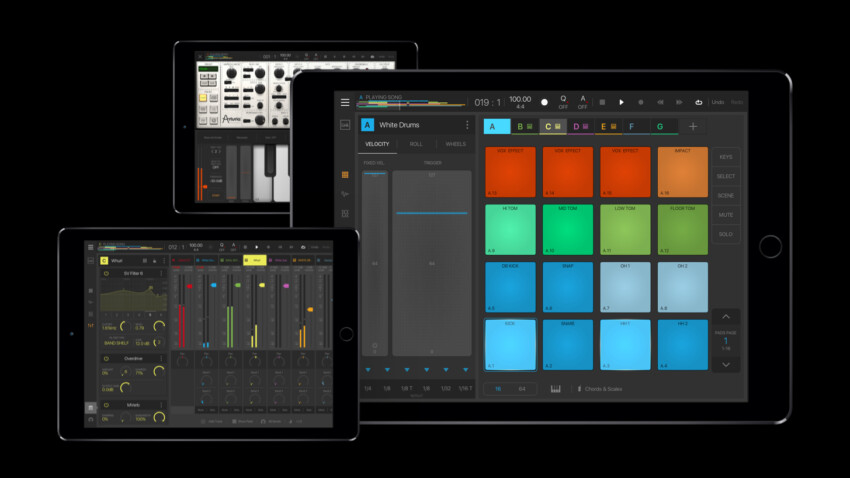Open the pads grid view sidebar icon
850x478 pixels.
[x=345, y=175]
